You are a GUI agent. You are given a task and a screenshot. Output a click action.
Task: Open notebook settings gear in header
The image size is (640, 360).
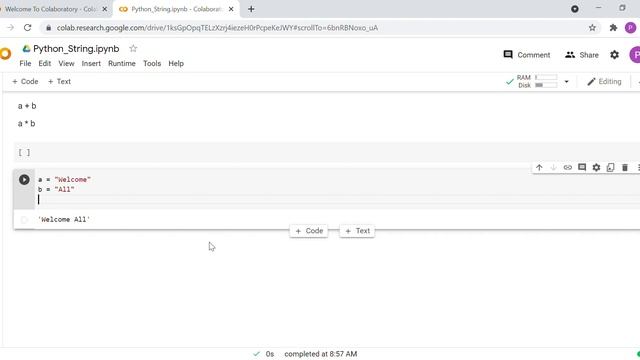(x=614, y=55)
